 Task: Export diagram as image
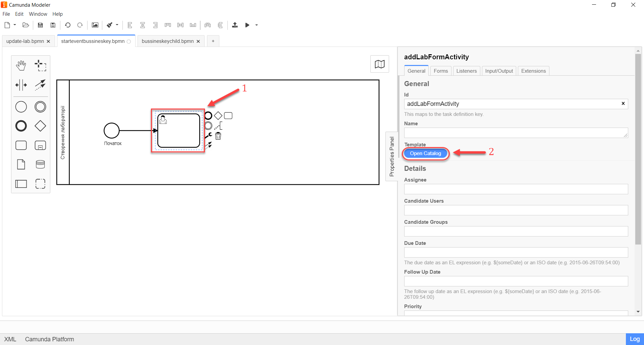pos(95,25)
